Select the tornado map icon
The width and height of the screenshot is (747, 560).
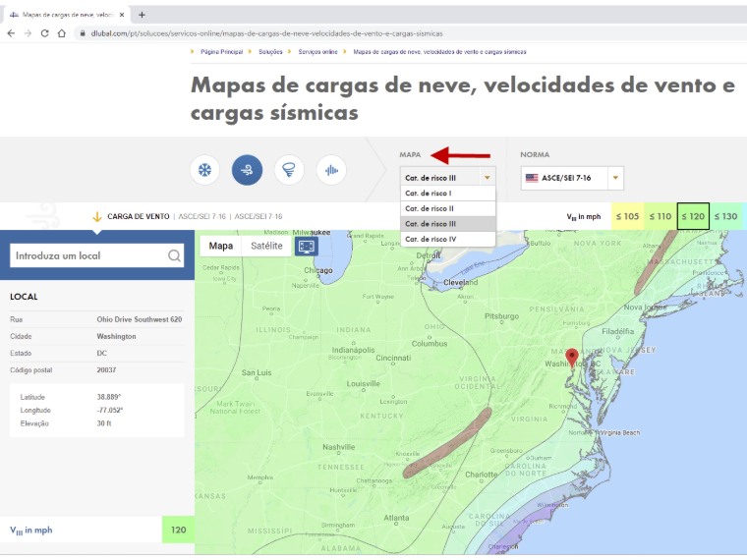coord(289,170)
